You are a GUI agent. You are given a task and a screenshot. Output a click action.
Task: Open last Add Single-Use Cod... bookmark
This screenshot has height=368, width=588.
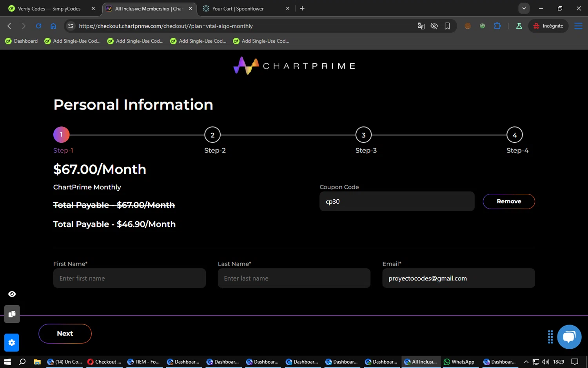261,41
